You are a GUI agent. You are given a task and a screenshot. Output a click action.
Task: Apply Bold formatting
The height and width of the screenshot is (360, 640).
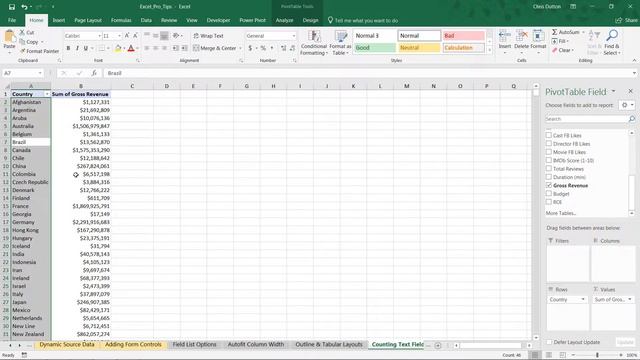[x=68, y=48]
